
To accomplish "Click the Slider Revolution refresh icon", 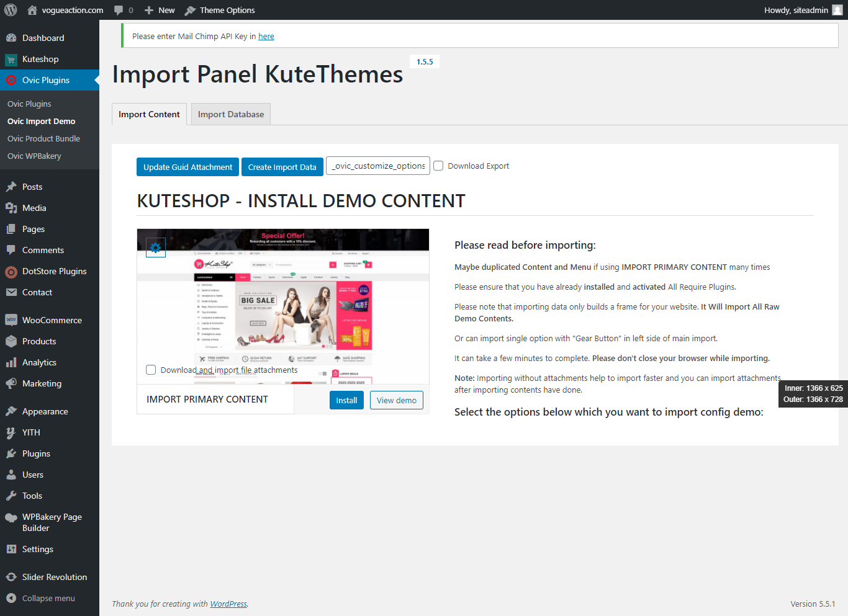I will pyautogui.click(x=11, y=577).
